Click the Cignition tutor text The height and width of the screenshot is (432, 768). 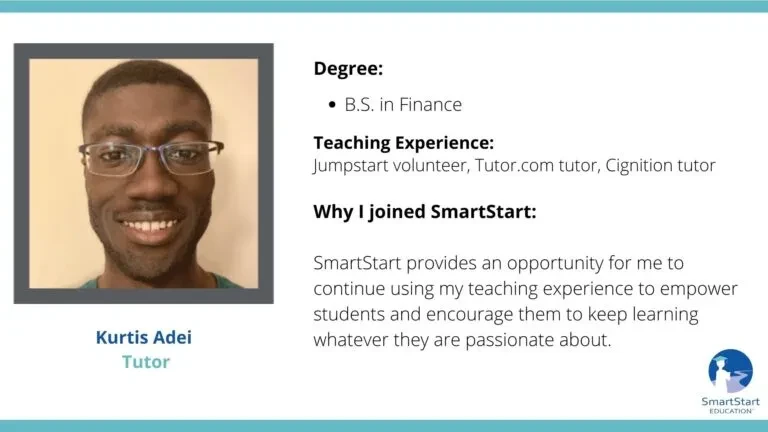pyautogui.click(x=660, y=166)
